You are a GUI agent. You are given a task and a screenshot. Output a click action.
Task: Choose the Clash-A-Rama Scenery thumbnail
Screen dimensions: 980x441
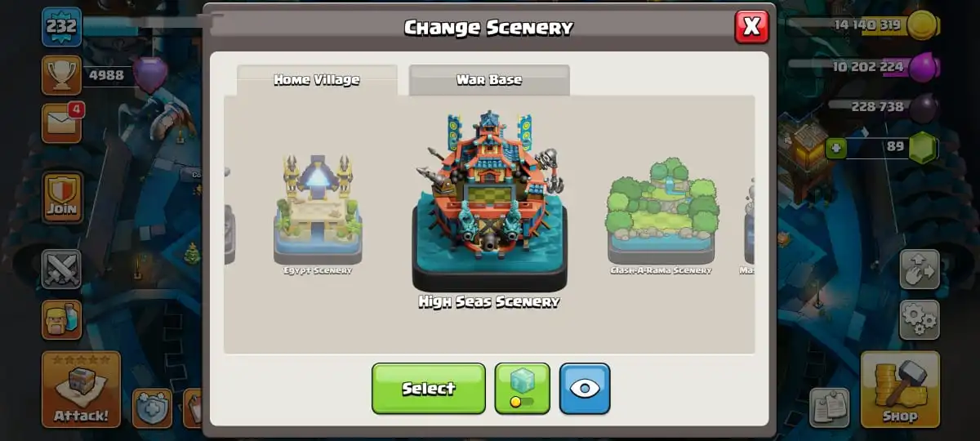(661, 216)
